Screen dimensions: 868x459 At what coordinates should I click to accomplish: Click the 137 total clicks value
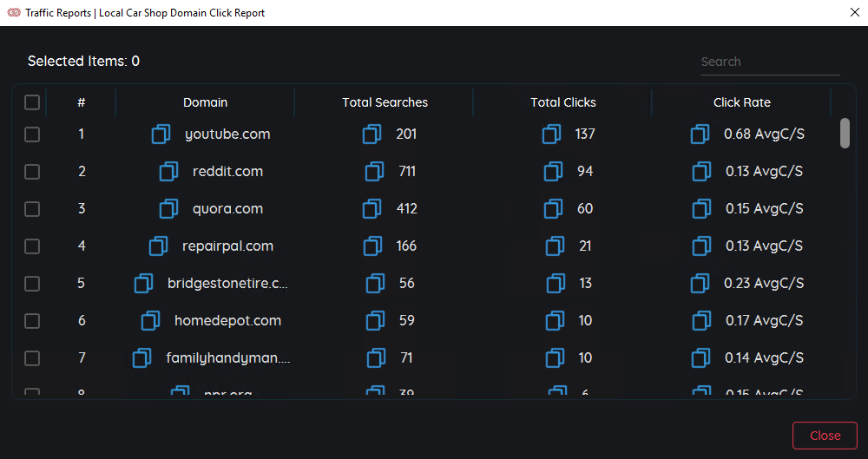pos(585,134)
